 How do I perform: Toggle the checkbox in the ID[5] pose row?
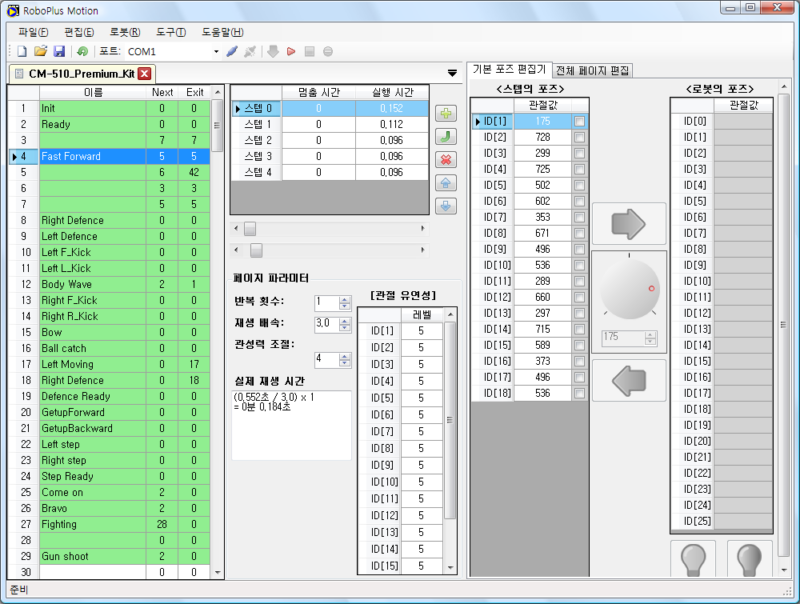tap(579, 185)
